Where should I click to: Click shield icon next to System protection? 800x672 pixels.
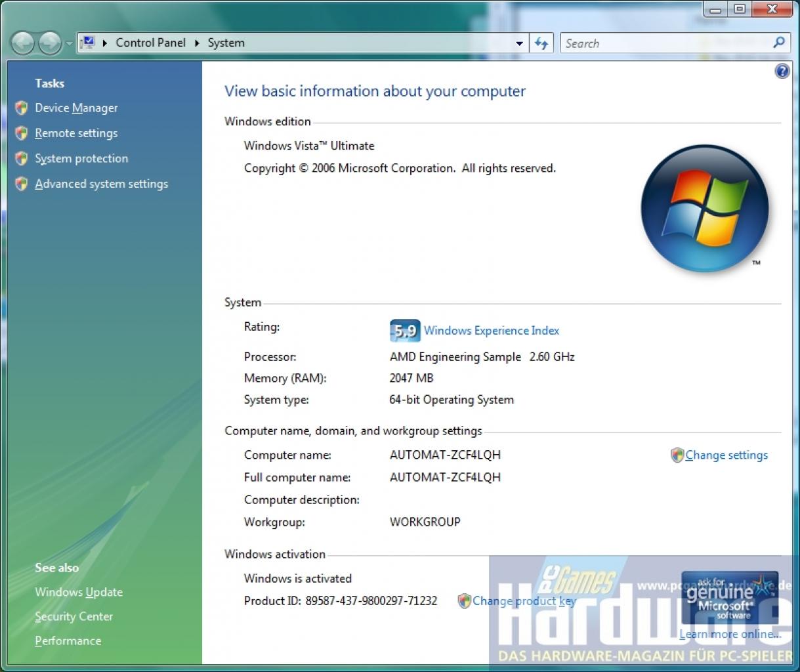pyautogui.click(x=22, y=158)
